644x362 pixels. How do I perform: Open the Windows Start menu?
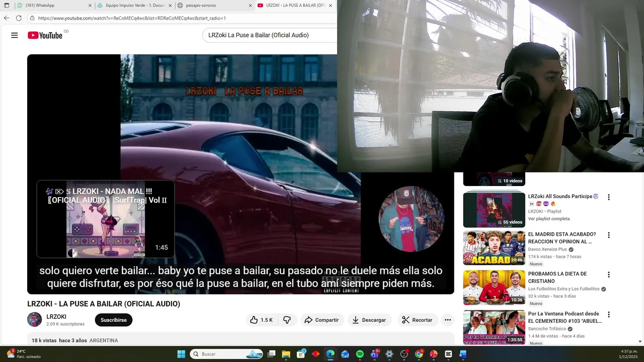181,354
